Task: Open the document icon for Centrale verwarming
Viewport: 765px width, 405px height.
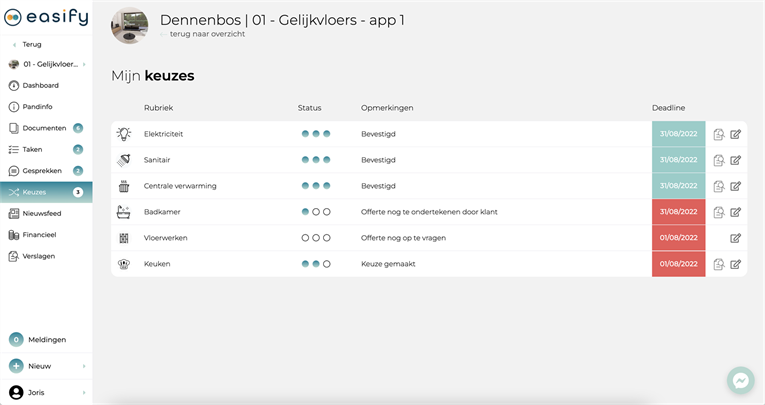Action: coord(719,186)
